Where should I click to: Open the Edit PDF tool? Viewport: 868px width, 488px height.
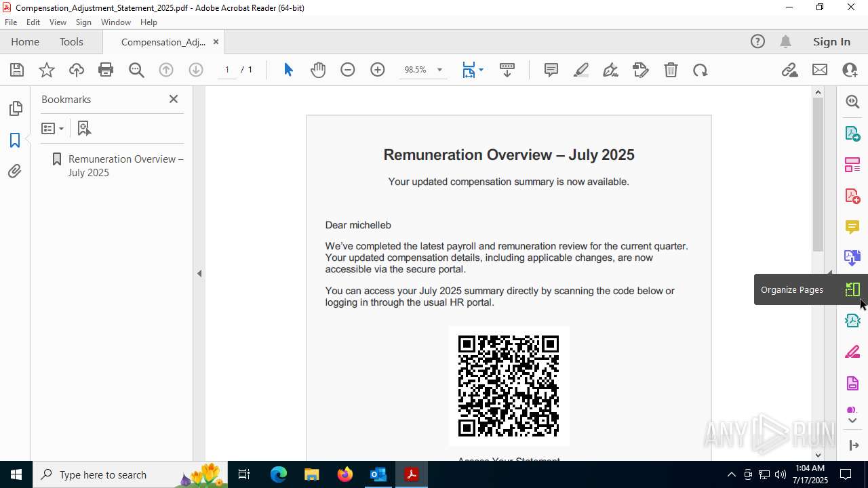tap(852, 164)
